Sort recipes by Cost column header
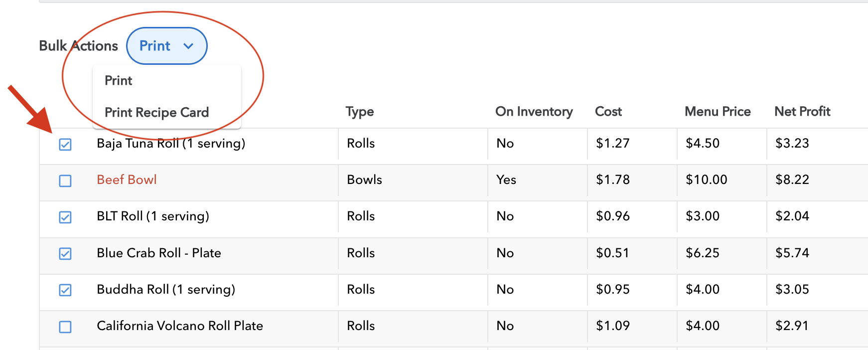This screenshot has width=868, height=350. [608, 112]
